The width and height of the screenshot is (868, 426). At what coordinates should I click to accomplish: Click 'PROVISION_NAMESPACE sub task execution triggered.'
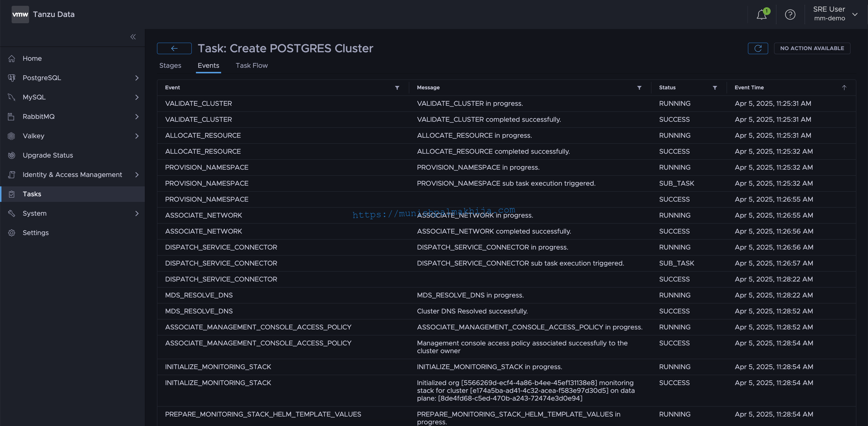(x=506, y=183)
